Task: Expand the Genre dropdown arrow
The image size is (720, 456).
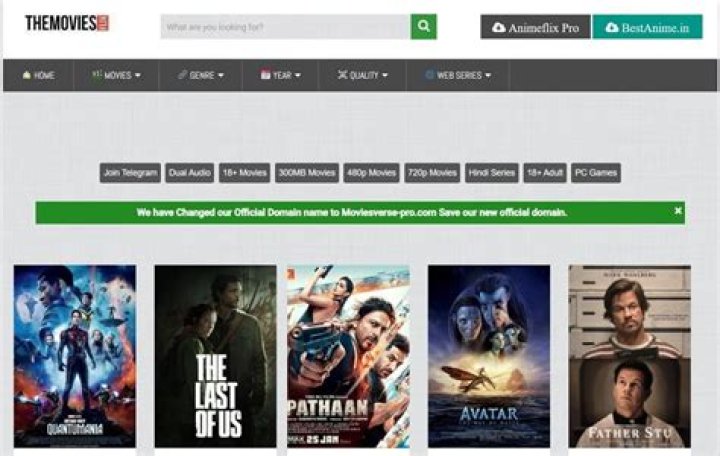Action: click(x=221, y=75)
